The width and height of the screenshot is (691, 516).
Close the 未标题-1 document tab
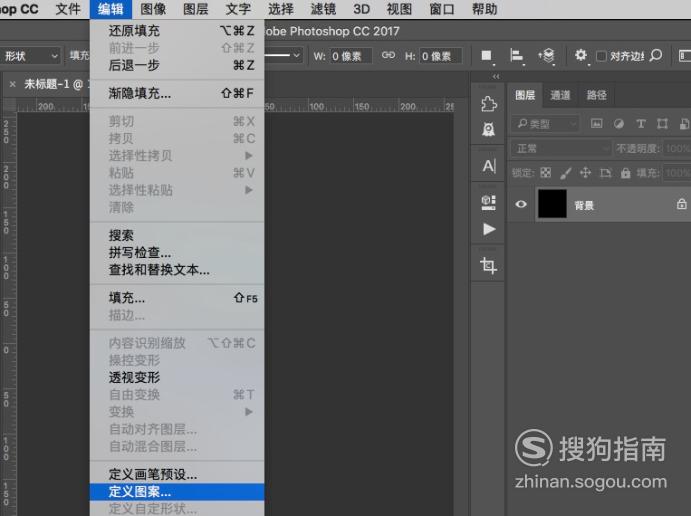point(13,84)
